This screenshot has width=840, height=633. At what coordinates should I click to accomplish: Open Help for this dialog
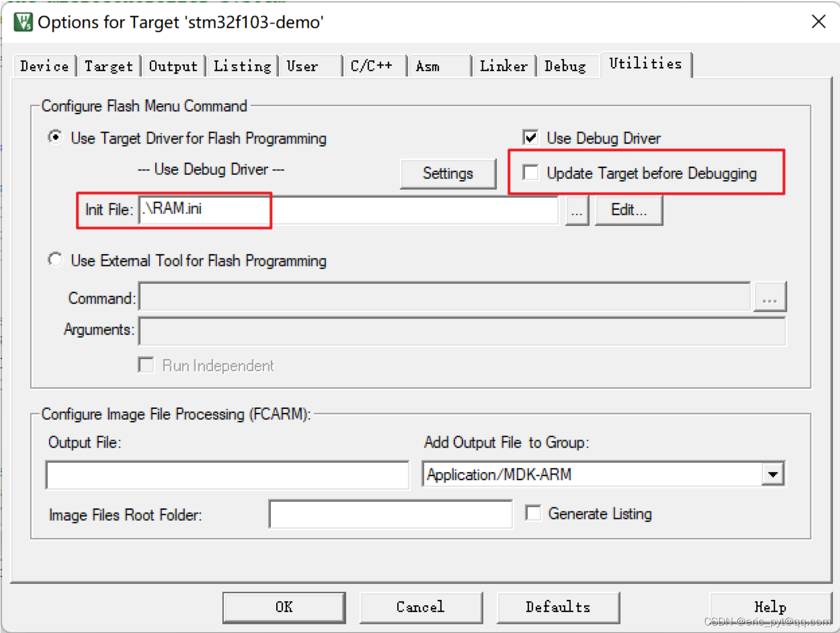[x=771, y=607]
